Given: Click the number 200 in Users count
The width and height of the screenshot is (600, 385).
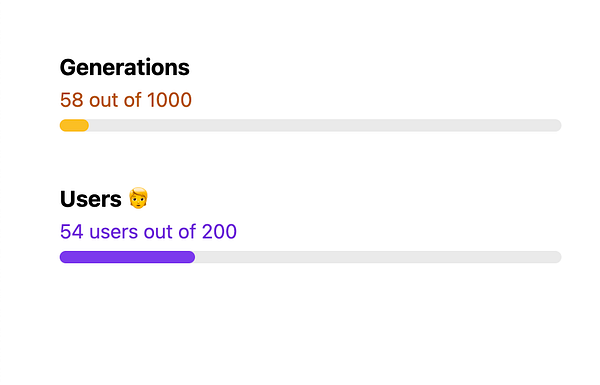Looking at the screenshot, I should [219, 232].
